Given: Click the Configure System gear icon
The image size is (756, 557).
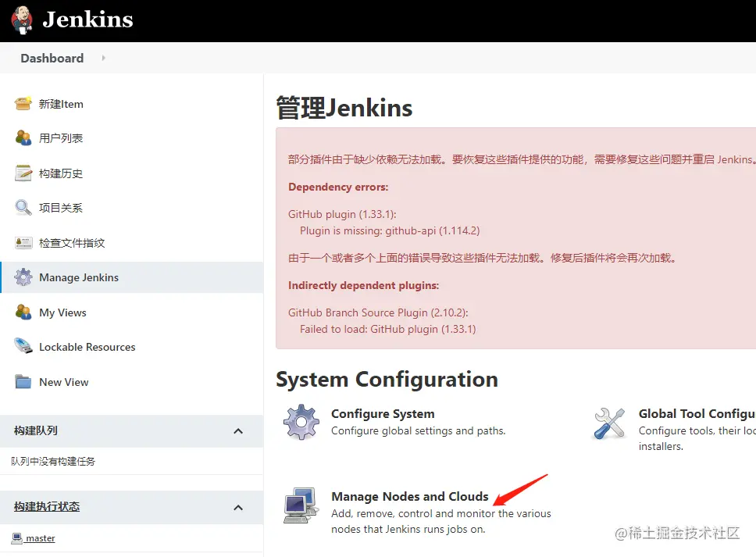Looking at the screenshot, I should click(301, 422).
